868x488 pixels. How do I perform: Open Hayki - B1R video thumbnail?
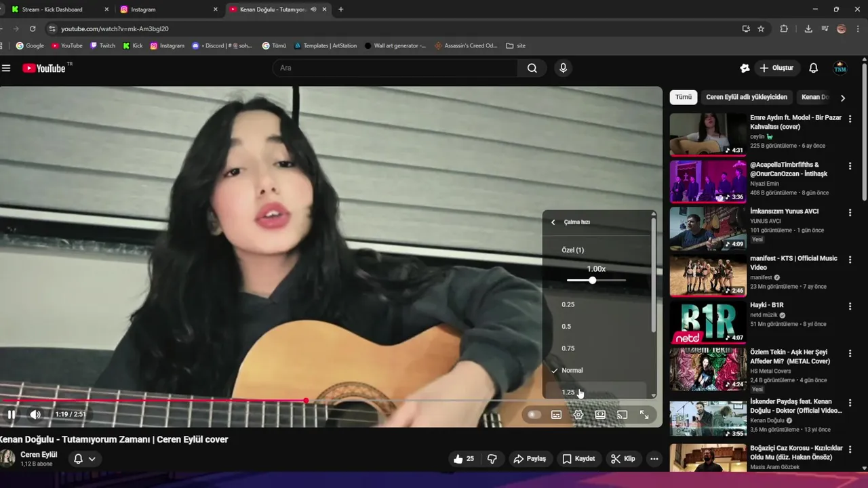[x=708, y=323]
